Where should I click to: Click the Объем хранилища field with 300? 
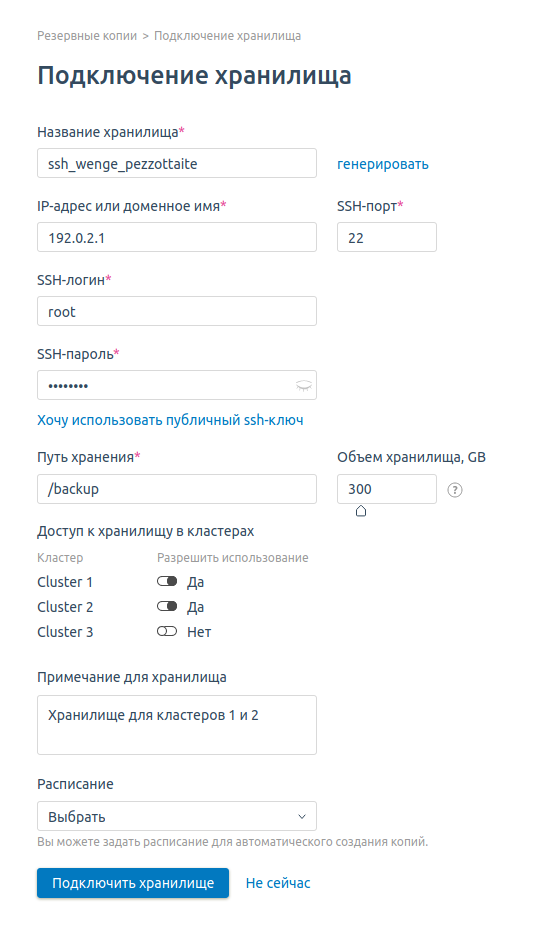(x=387, y=489)
